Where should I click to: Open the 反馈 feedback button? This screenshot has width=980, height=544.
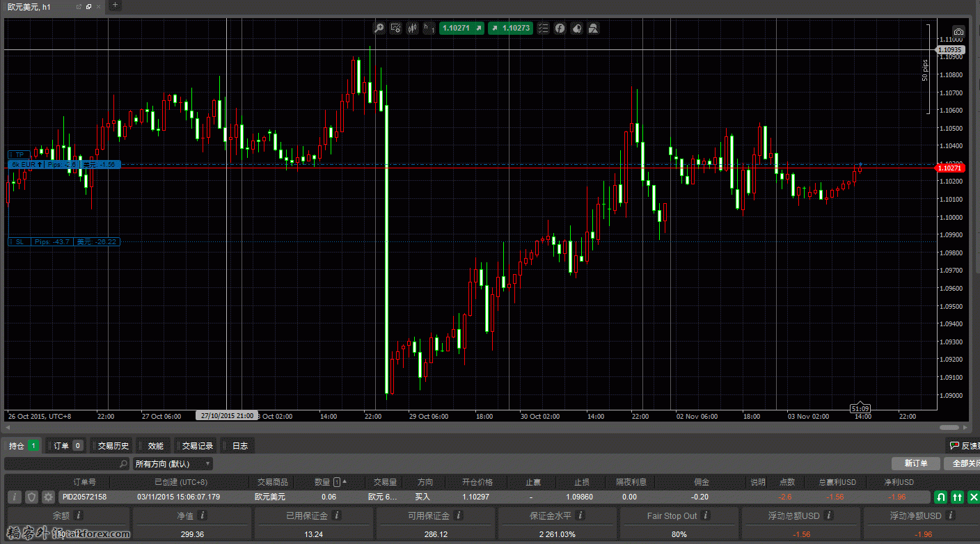point(964,446)
